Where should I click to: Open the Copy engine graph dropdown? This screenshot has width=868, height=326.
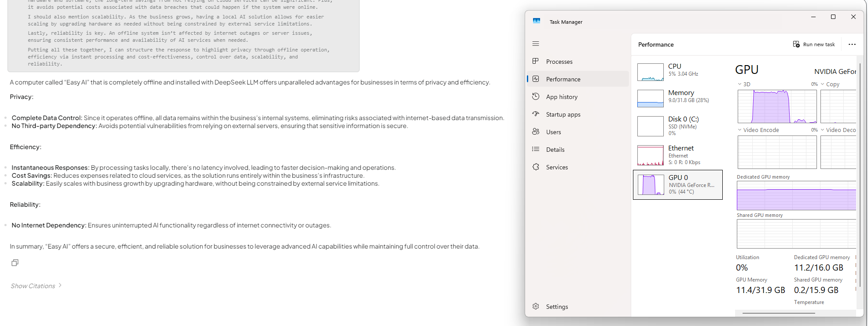click(x=822, y=84)
